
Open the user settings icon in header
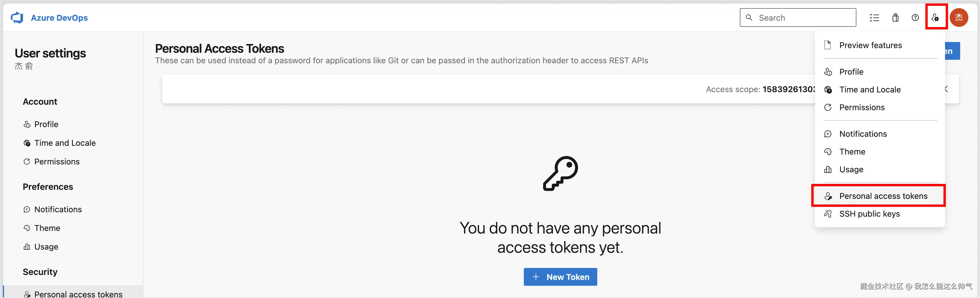pyautogui.click(x=935, y=17)
